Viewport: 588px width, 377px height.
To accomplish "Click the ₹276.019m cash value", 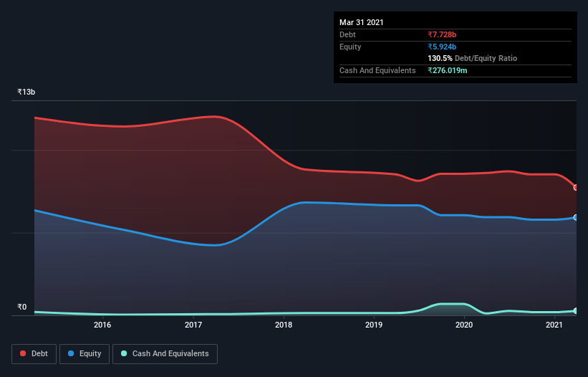I will (448, 70).
